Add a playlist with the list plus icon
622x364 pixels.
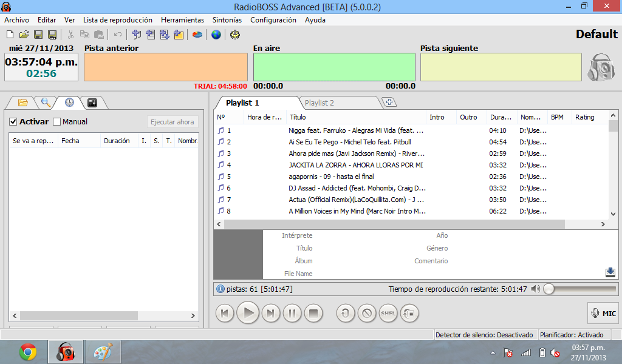click(151, 35)
